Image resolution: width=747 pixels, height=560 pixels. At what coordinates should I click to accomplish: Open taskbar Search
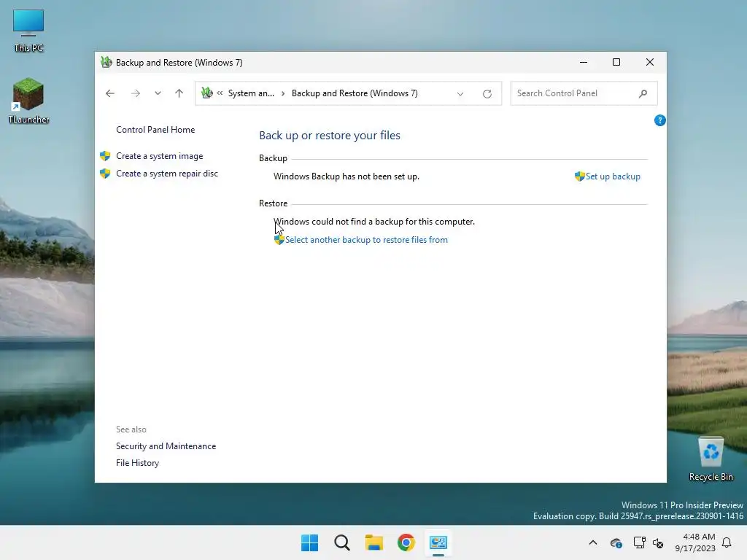tap(341, 542)
